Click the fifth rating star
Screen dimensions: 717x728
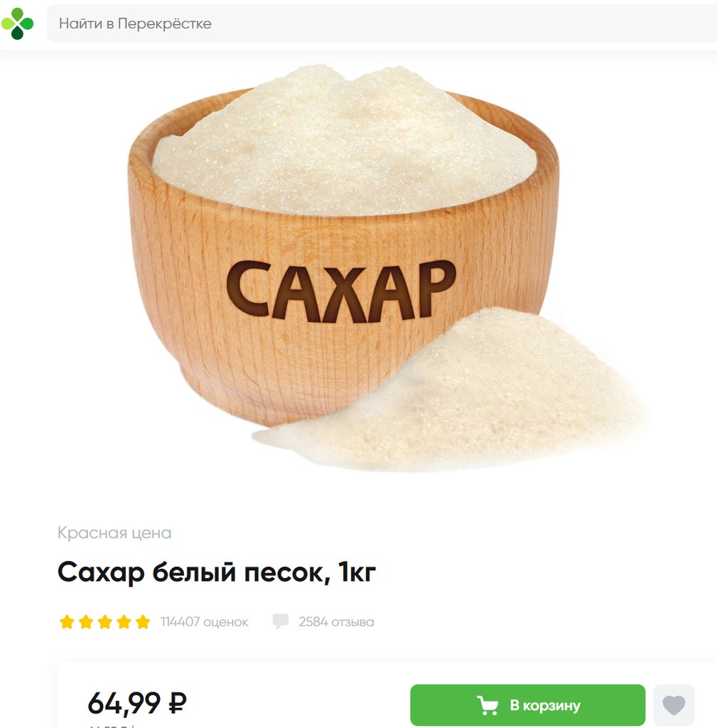click(143, 621)
